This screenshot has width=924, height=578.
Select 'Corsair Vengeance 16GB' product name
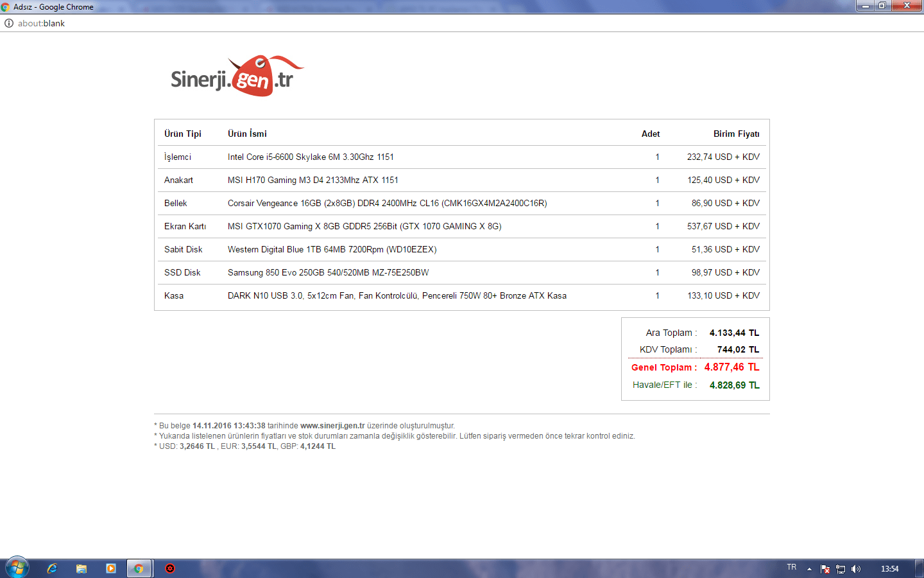(x=388, y=203)
